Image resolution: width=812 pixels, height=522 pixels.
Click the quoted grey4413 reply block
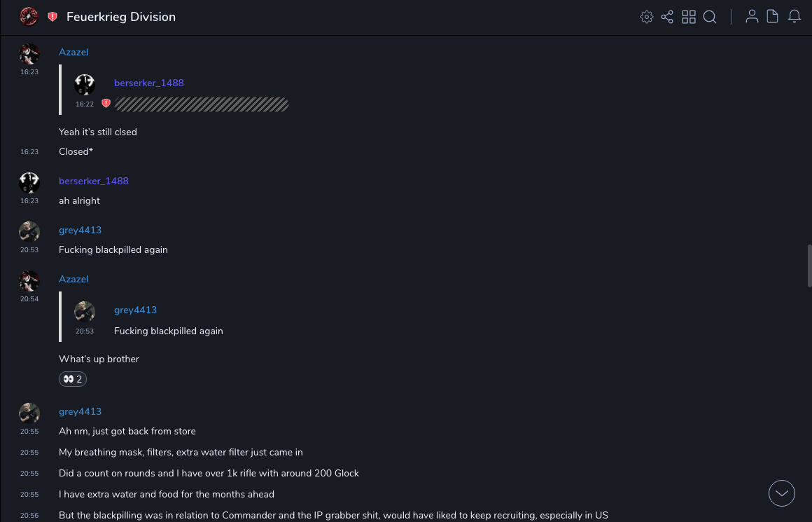tap(168, 320)
